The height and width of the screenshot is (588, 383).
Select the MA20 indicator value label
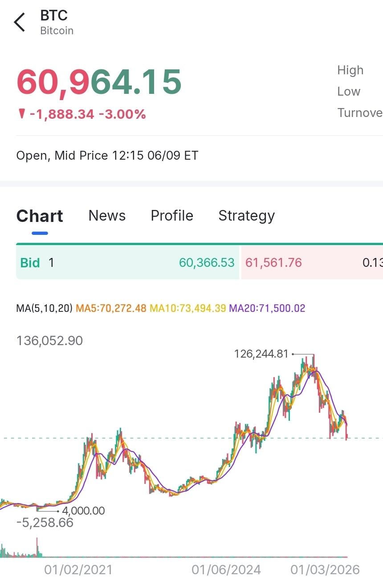click(267, 308)
